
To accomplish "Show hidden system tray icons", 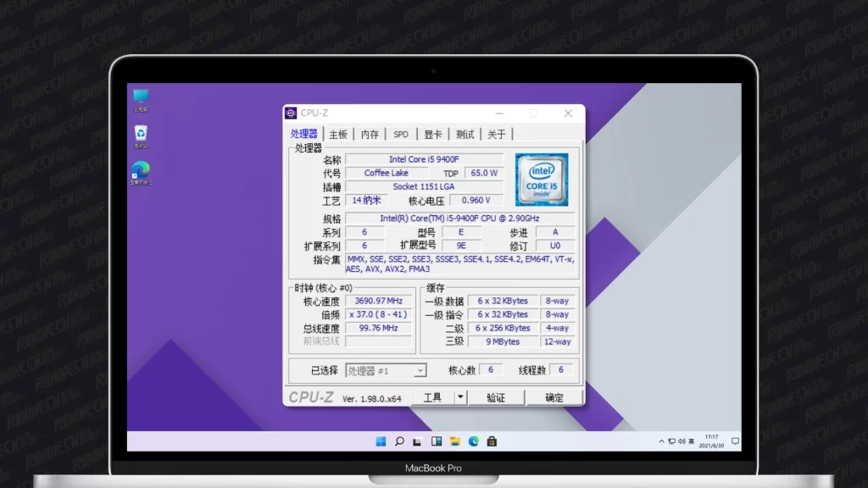I will (x=661, y=441).
